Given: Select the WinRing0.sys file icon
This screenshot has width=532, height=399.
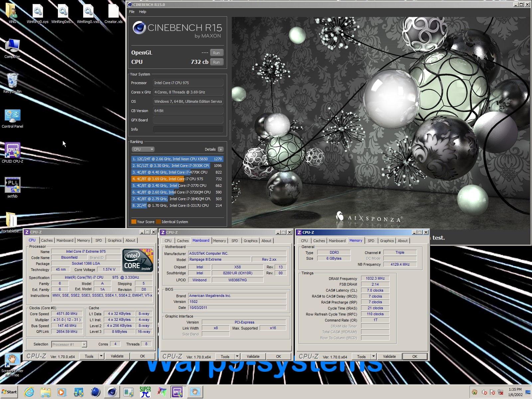Looking at the screenshot, I should 38,13.
